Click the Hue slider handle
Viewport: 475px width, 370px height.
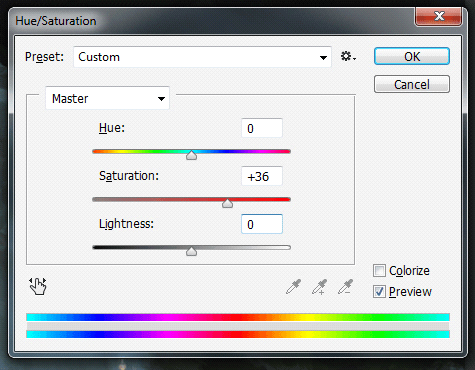click(x=191, y=155)
